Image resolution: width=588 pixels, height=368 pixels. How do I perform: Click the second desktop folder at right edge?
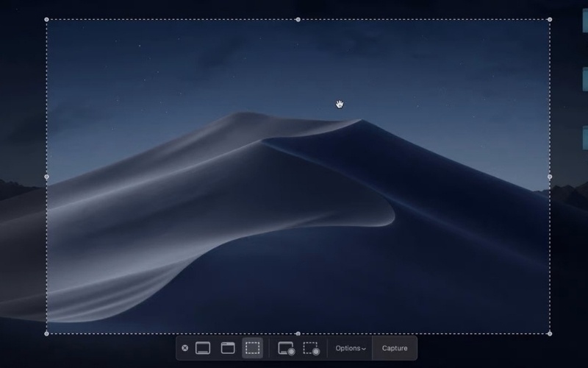pos(585,79)
